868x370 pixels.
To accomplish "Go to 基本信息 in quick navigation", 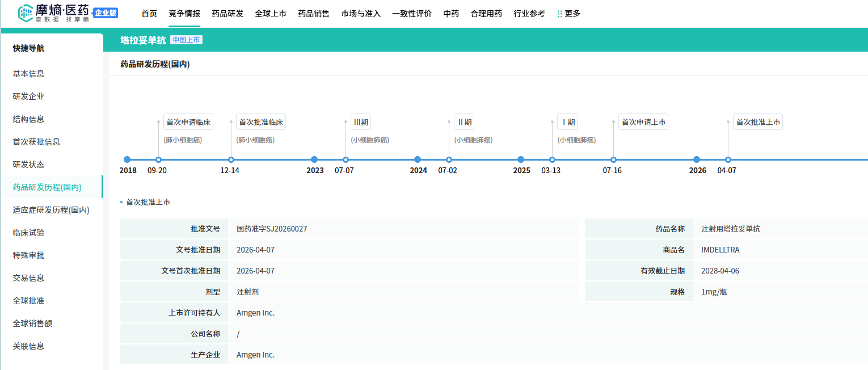I will pos(28,74).
